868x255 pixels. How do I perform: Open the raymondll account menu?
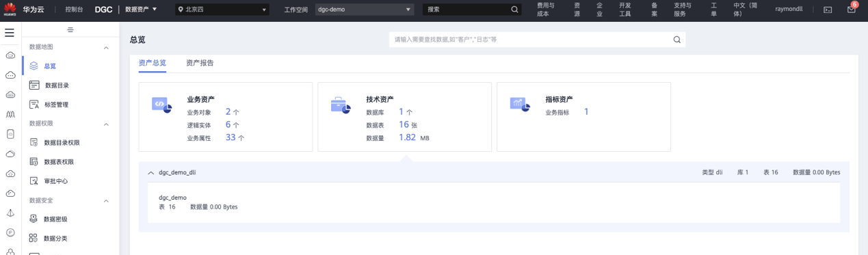point(789,10)
